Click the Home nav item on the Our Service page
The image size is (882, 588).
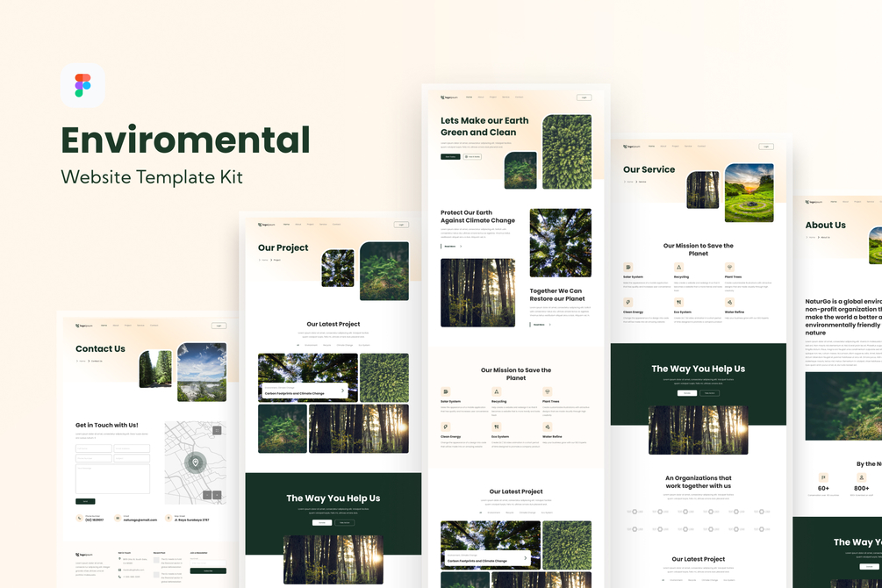(x=651, y=146)
